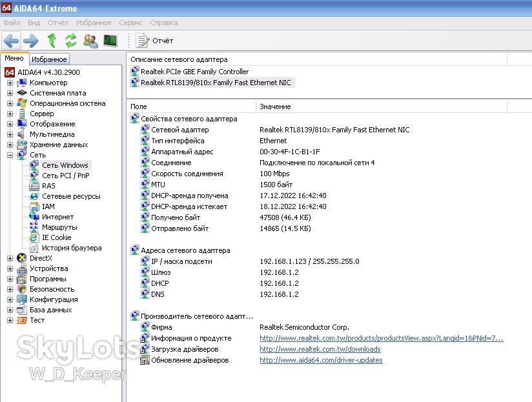Expand the Тест tree node
Image resolution: width=532 pixels, height=402 pixels.
click(10, 320)
